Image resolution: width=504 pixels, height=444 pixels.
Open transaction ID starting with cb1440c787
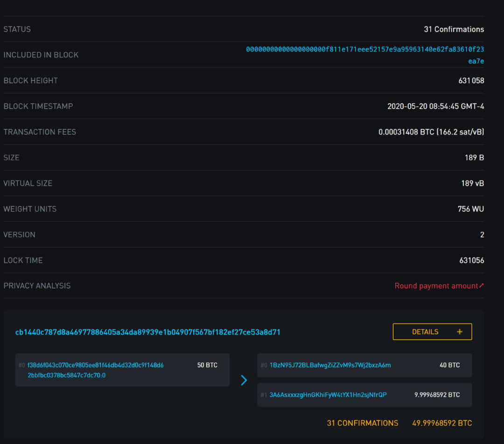(148, 332)
